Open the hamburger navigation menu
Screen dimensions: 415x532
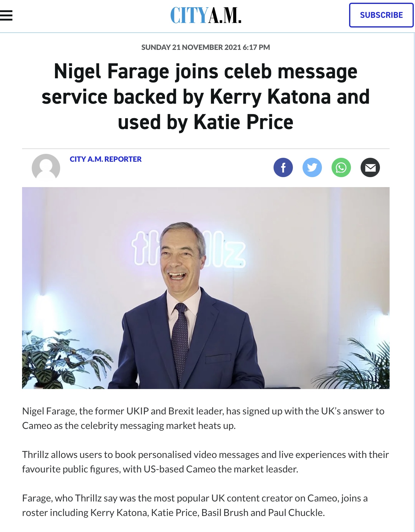click(6, 15)
